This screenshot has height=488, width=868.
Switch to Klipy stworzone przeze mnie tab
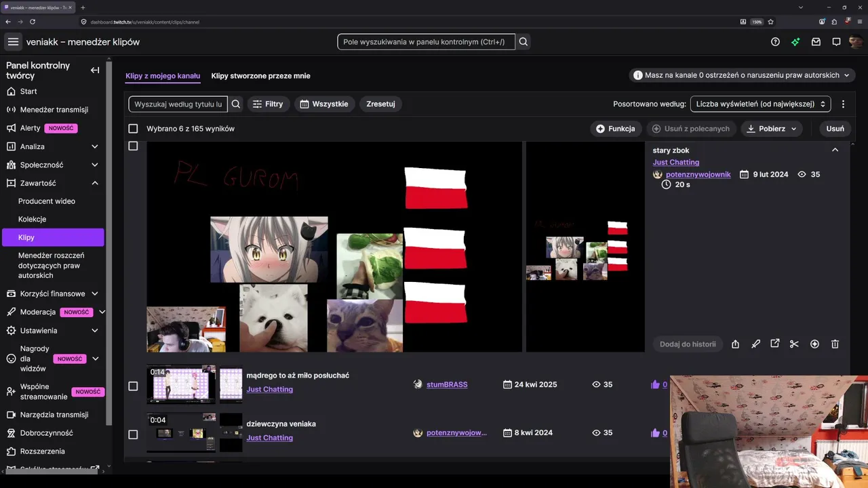260,76
